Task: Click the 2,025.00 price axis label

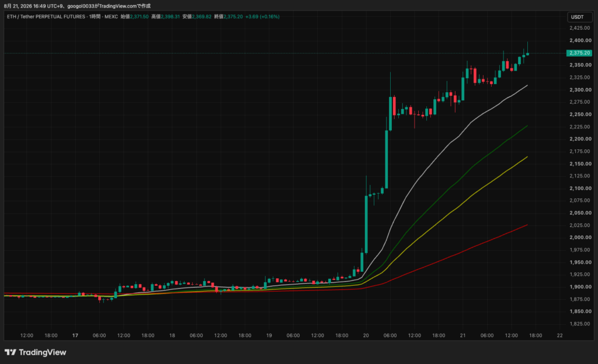Action: (x=580, y=225)
